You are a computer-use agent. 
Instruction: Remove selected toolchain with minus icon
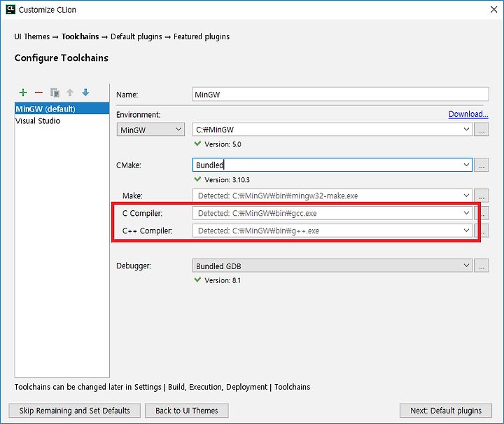point(38,93)
